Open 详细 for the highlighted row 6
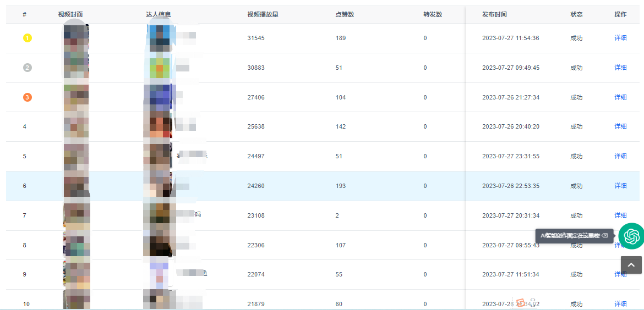The height and width of the screenshot is (310, 644). [x=620, y=186]
